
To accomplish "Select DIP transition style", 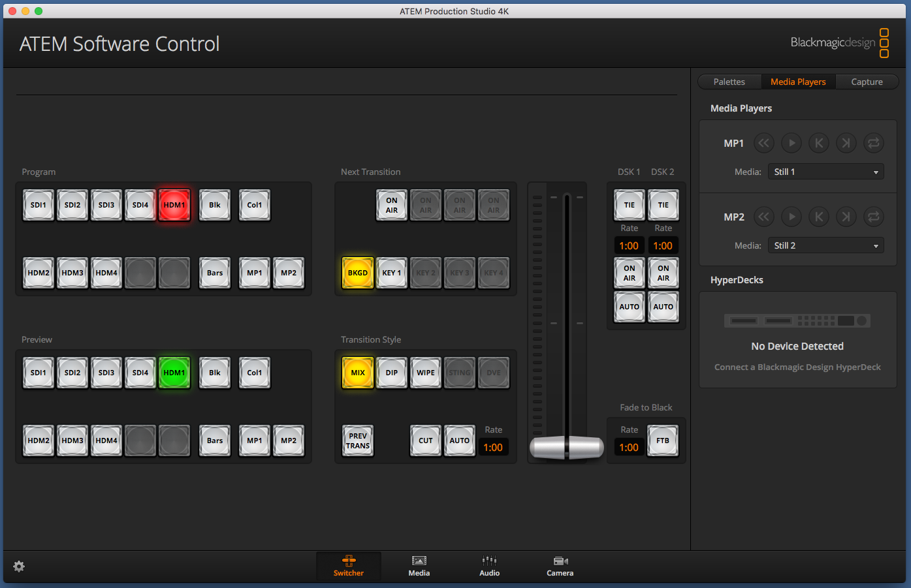I will [x=392, y=373].
